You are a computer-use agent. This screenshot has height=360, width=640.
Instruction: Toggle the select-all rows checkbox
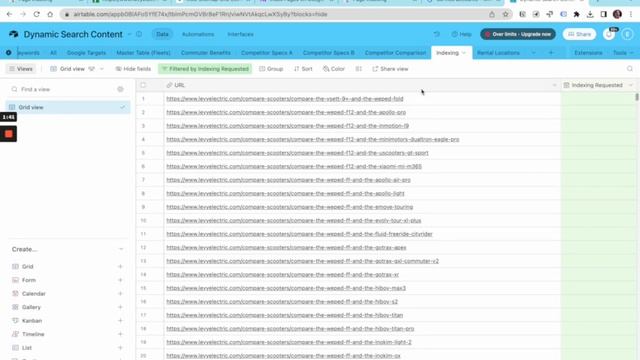(143, 85)
